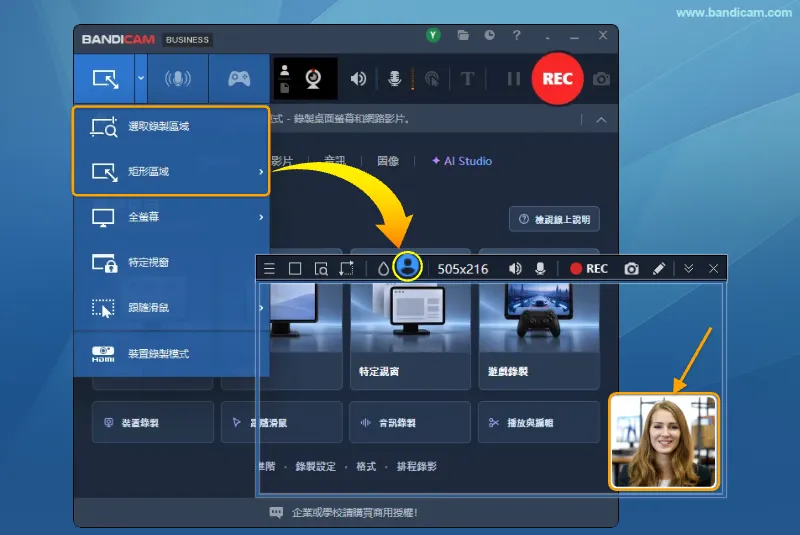Click the 音訊錄製 button
800x535 pixels.
[x=410, y=422]
